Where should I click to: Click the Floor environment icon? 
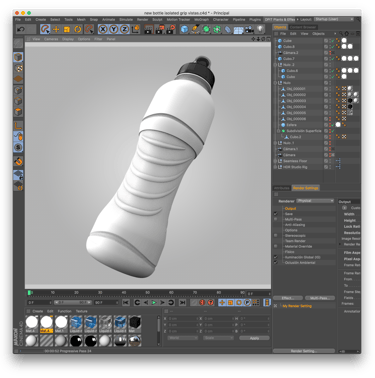(238, 30)
